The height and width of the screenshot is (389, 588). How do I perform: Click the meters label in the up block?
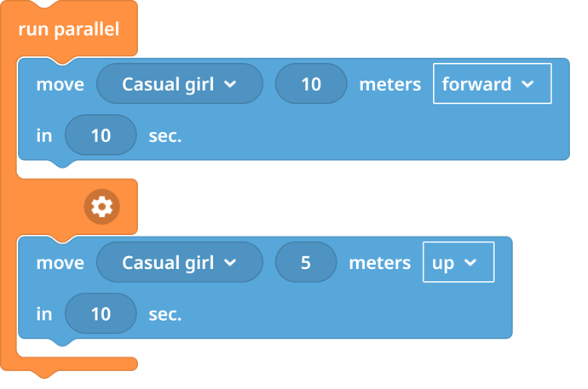click(x=379, y=263)
